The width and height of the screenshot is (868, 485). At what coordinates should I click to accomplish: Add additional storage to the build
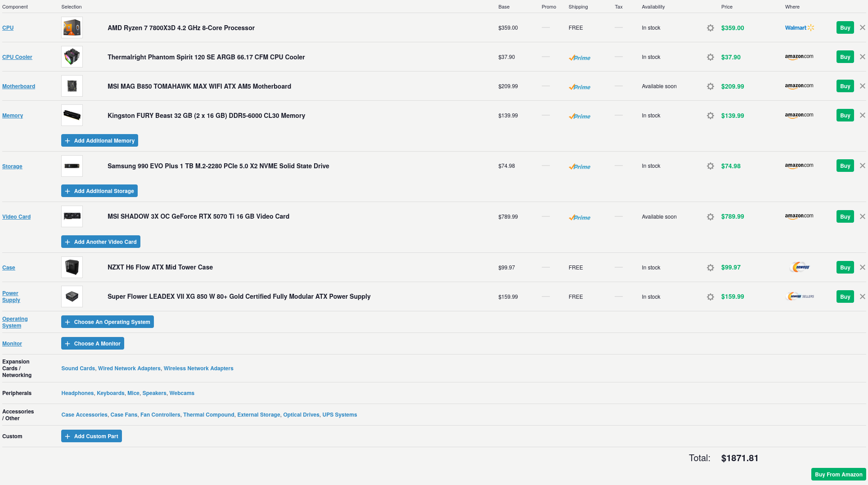pos(99,191)
